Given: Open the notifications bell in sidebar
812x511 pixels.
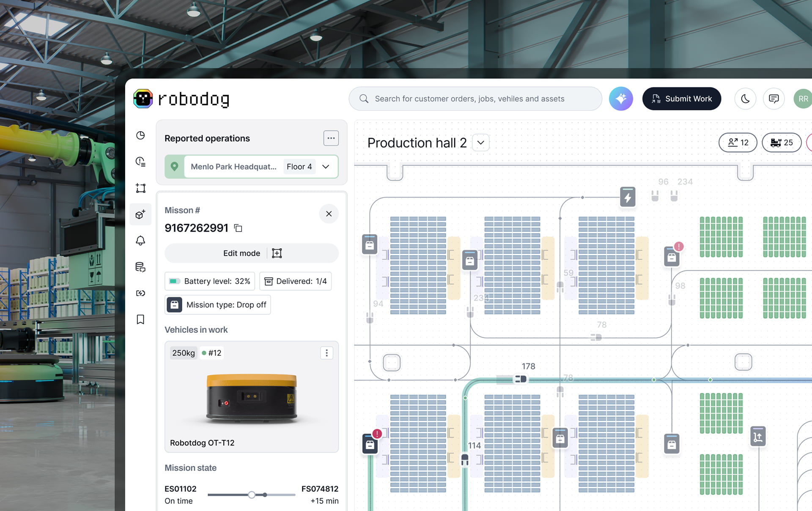Looking at the screenshot, I should tap(140, 240).
